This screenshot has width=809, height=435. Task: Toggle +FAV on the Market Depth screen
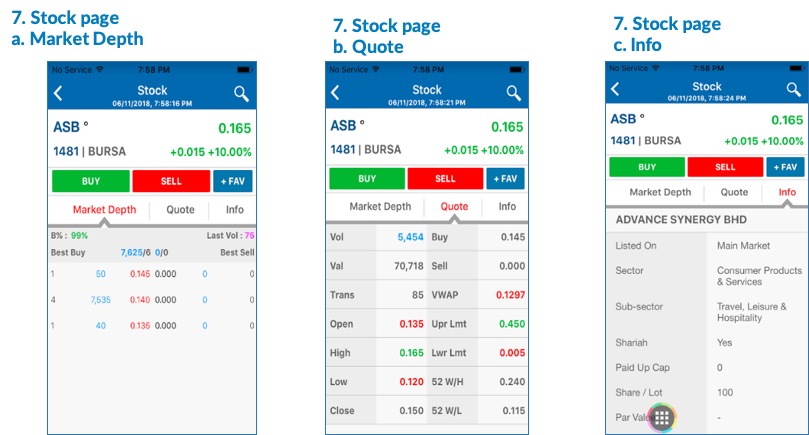(233, 180)
